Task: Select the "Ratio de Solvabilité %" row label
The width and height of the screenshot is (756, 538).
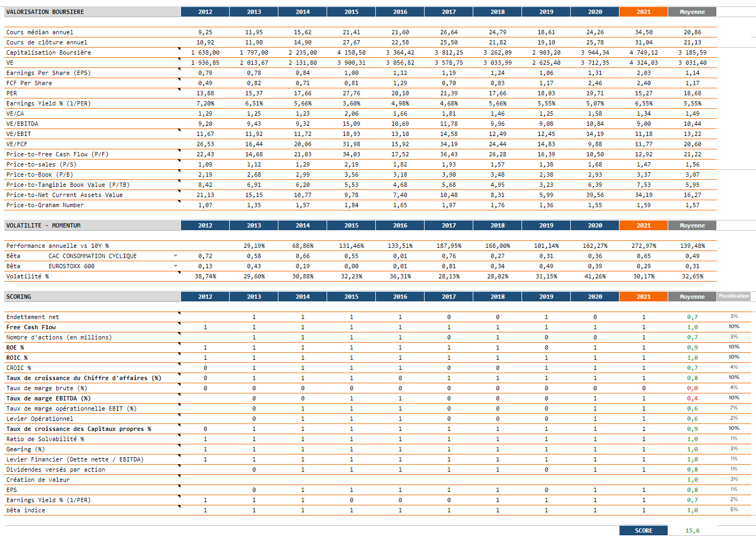Action: [45, 439]
